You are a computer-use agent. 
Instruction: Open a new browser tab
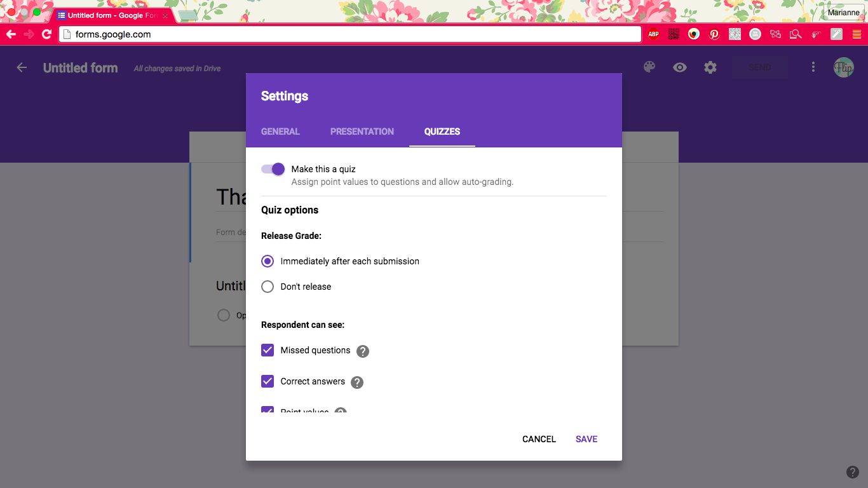187,15
